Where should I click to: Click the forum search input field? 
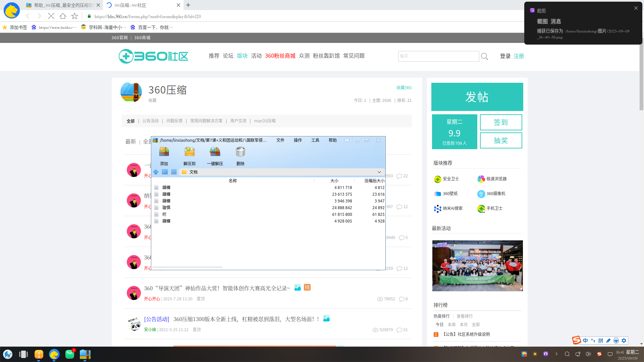coord(439,56)
